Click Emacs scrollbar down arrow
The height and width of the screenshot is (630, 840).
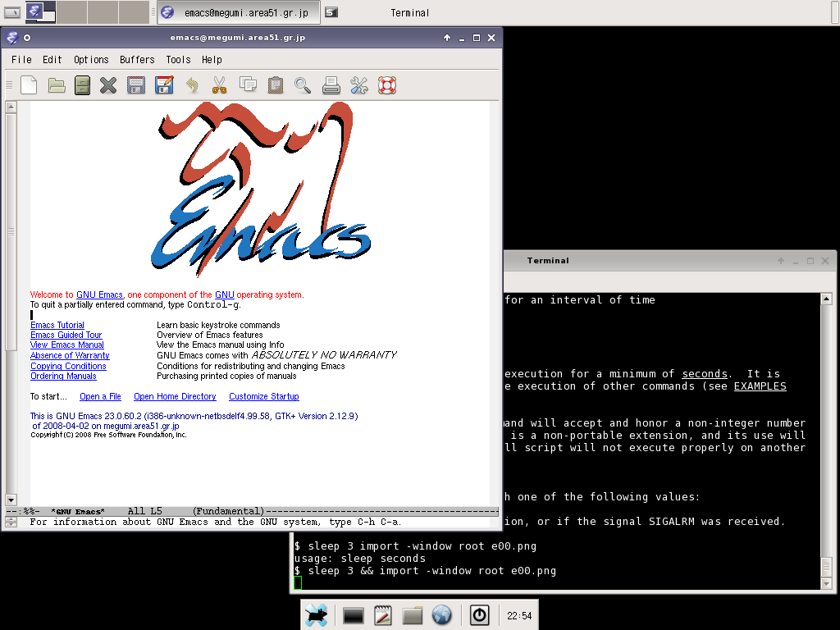11,500
